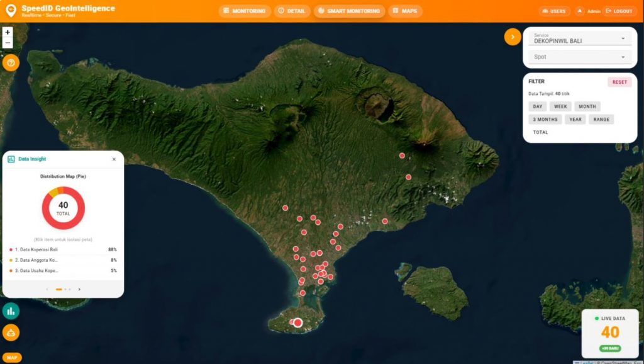Screen dimensions: 644x364
Task: Open the orange help question mark icon
Action: click(11, 63)
